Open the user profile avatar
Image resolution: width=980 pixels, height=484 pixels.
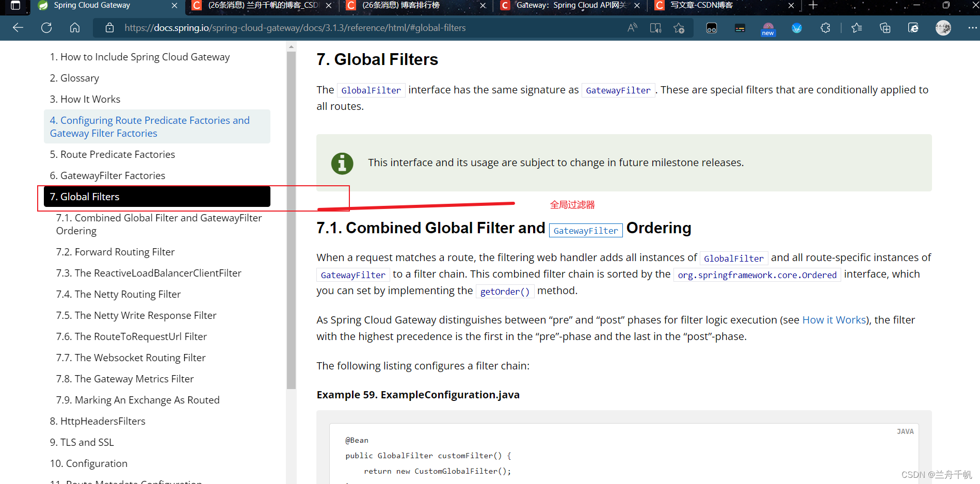tap(943, 28)
